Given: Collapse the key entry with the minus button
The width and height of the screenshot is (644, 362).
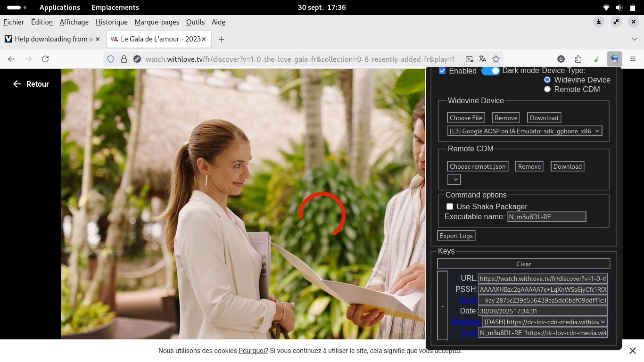Looking at the screenshot, I should tap(442, 306).
